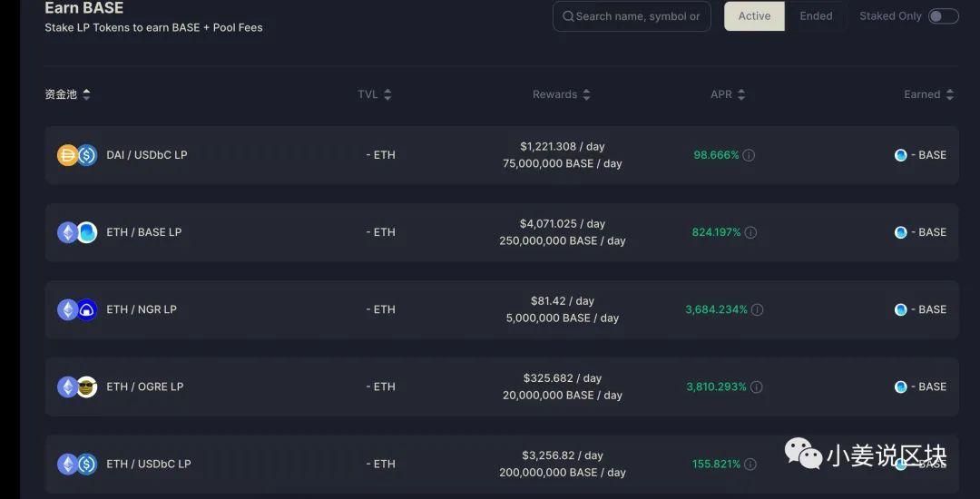
Task: Switch to the Active pools tab
Action: point(754,16)
